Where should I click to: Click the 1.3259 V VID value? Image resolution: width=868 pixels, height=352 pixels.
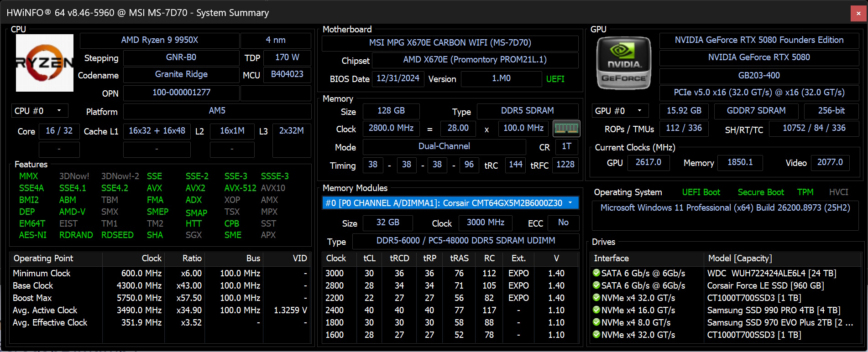pyautogui.click(x=290, y=310)
